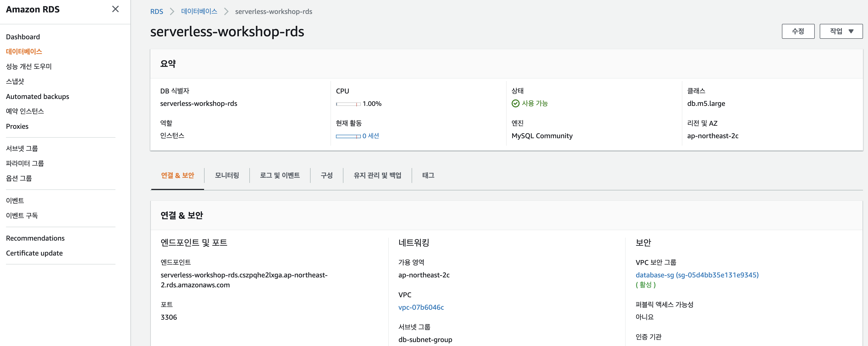Switch to the 유지 관리 및 백업 tab
868x346 pixels.
click(378, 175)
